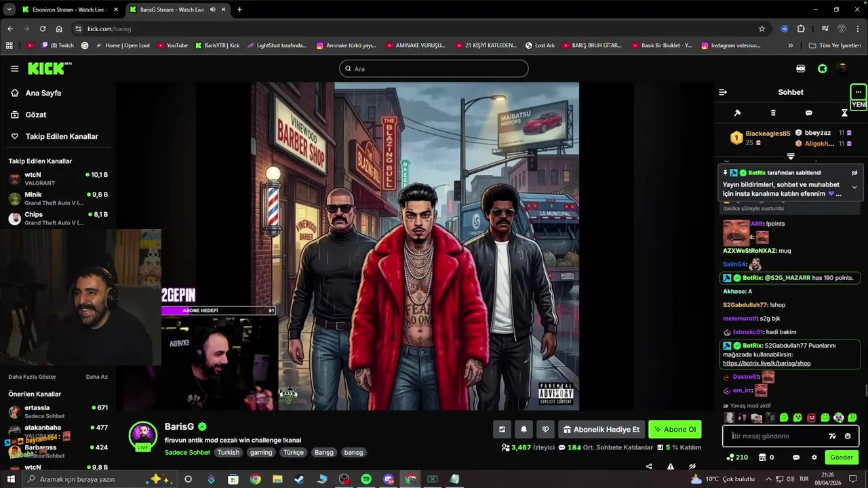
Task: Open 'Tüm Yer İşaretleri' bookmarks folder
Action: (835, 45)
